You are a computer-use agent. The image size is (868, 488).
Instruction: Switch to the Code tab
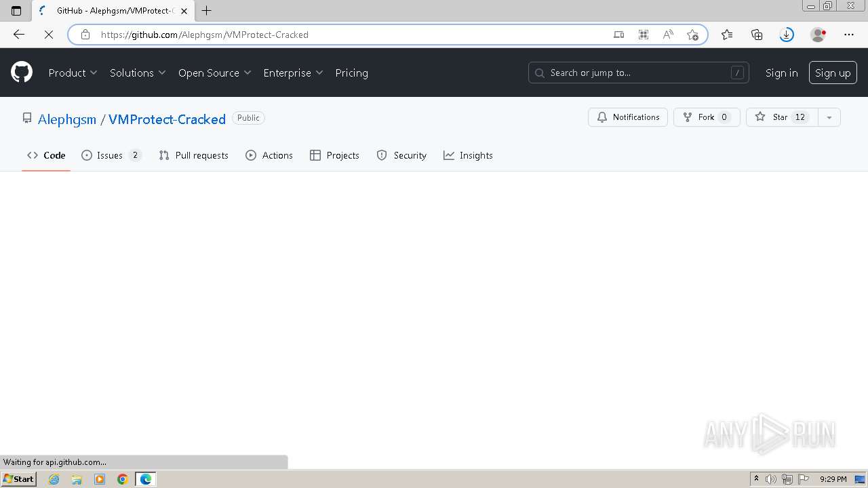(x=46, y=155)
